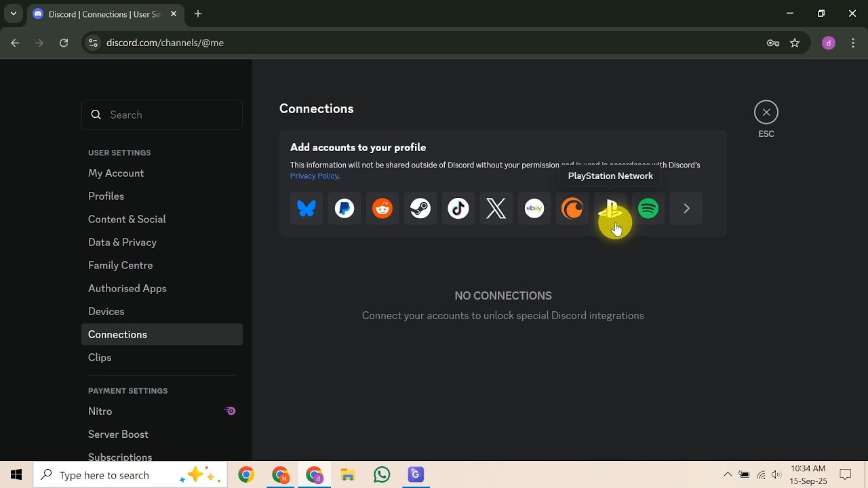
Task: Click the address bar URL
Action: pos(165,43)
